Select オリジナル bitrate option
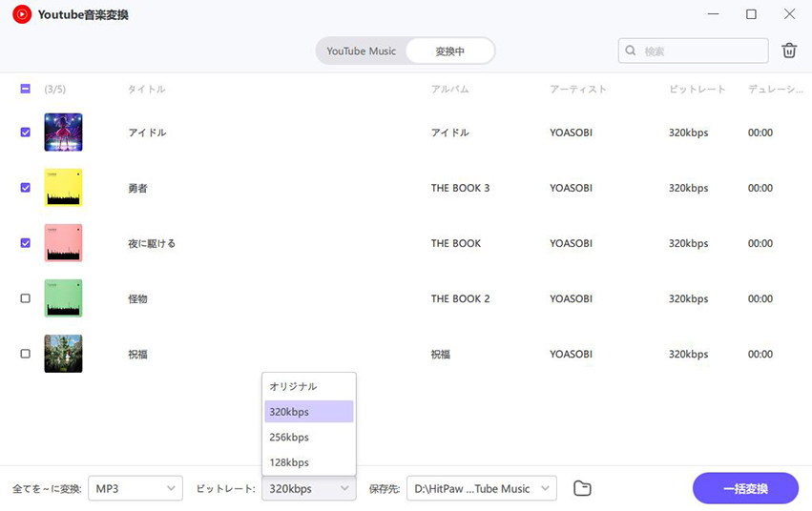The height and width of the screenshot is (511, 812). [308, 386]
